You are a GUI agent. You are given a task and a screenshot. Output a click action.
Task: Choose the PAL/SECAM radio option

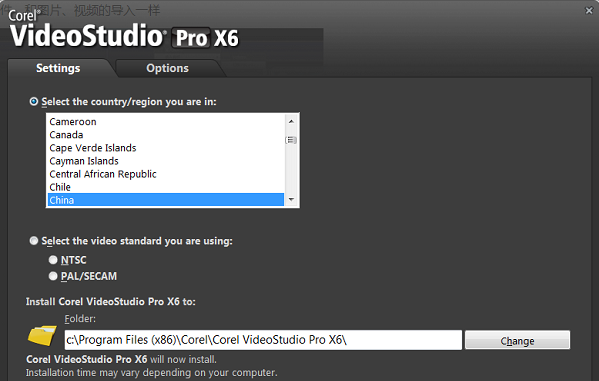point(53,276)
